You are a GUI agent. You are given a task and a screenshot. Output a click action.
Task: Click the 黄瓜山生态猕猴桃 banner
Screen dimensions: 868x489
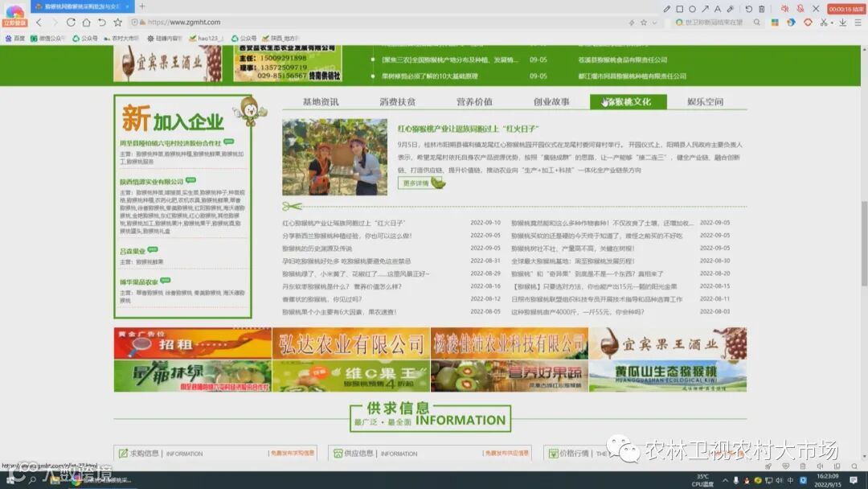pyautogui.click(x=668, y=376)
